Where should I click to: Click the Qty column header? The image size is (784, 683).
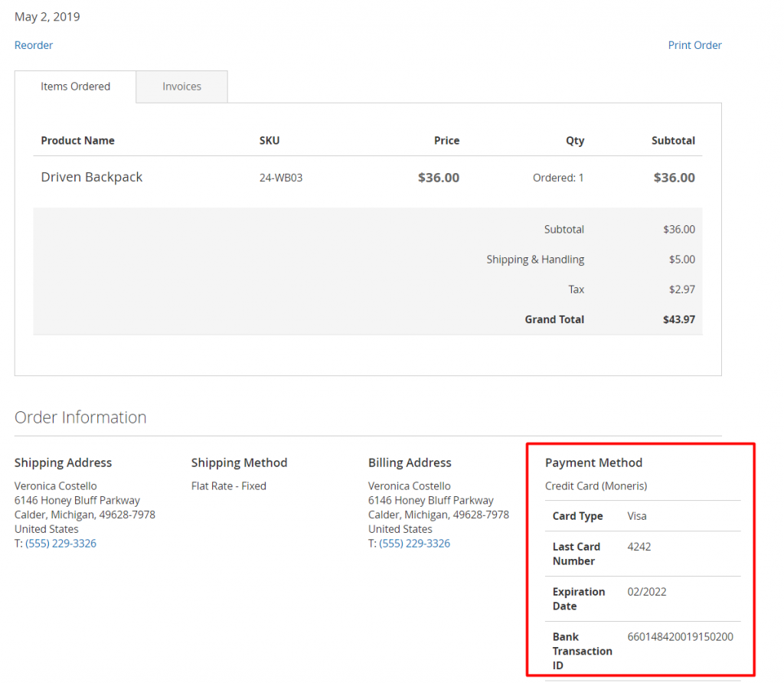pos(575,141)
